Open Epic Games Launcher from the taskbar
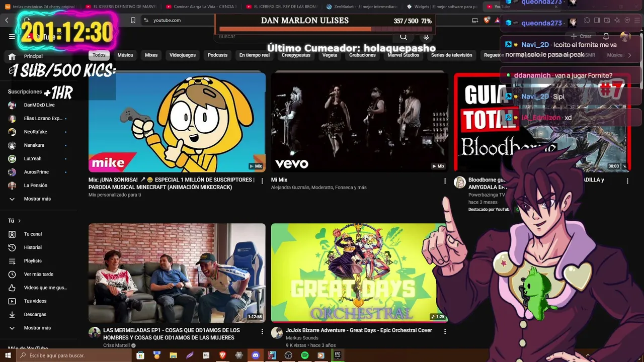 338,355
